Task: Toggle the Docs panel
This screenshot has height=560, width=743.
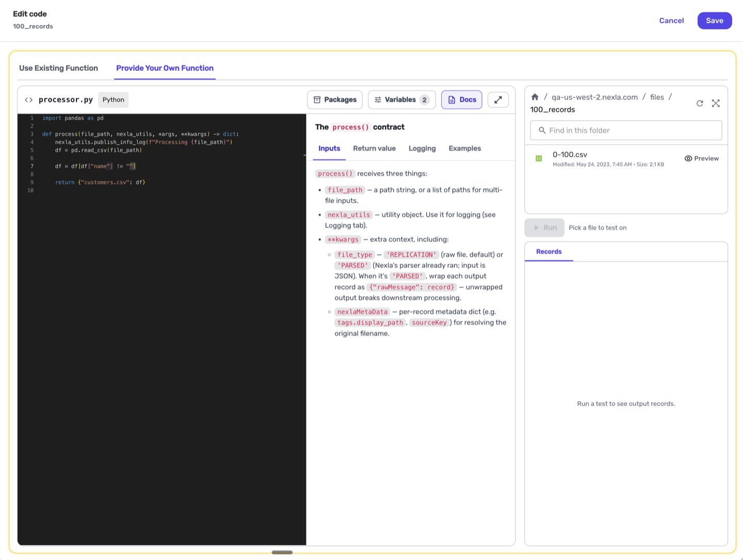Action: [462, 100]
